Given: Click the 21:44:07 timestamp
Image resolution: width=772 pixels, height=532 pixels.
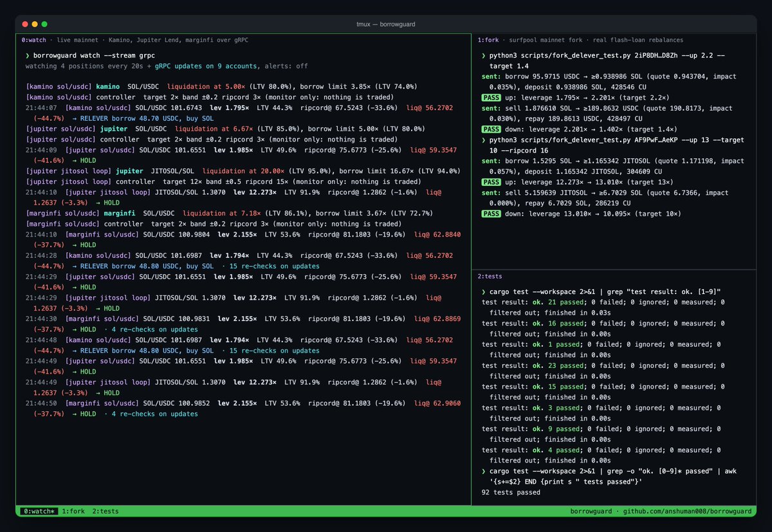Looking at the screenshot, I should (42, 108).
